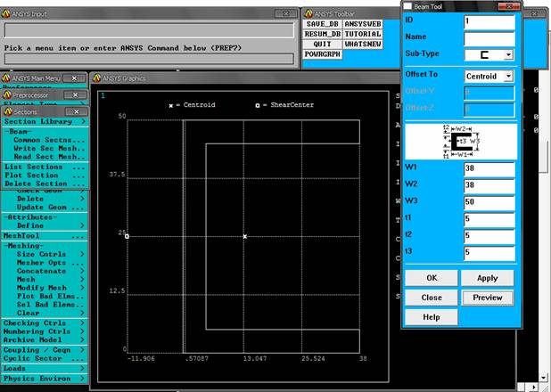This screenshot has width=551, height=392.
Task: Expand Checking Ctrls submenu
Action: tap(45, 323)
